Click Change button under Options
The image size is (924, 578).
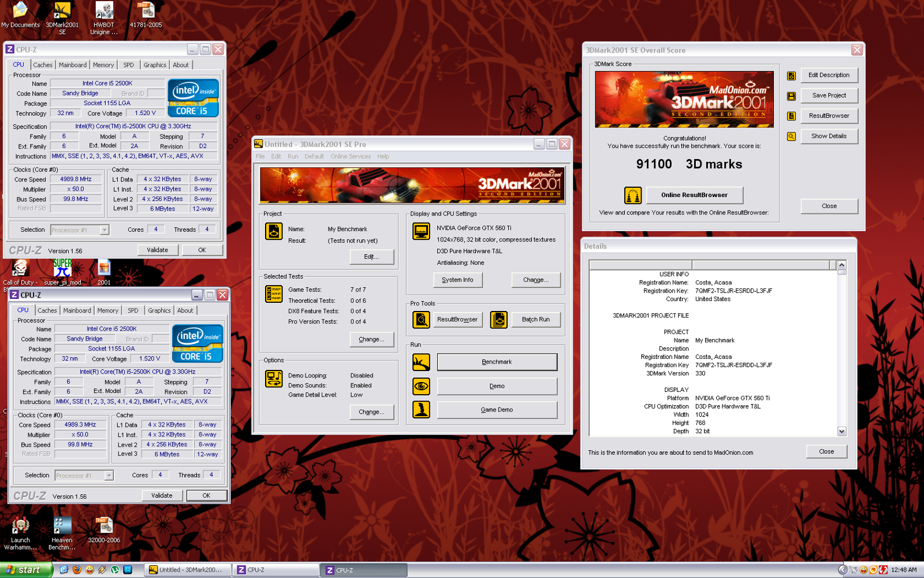click(372, 412)
